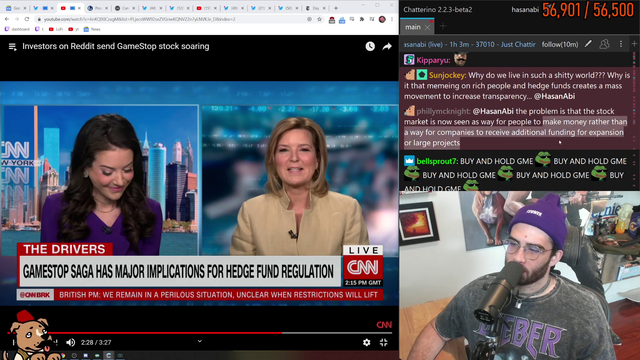The image size is (640, 360).
Task: Click Kipparyu username in chat
Action: point(433,60)
